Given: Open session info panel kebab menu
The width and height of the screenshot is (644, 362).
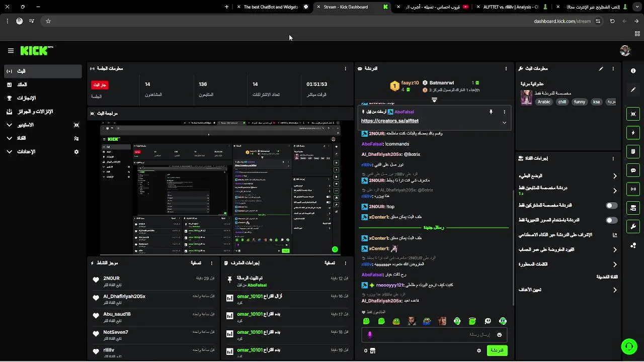Looking at the screenshot, I should point(345,68).
